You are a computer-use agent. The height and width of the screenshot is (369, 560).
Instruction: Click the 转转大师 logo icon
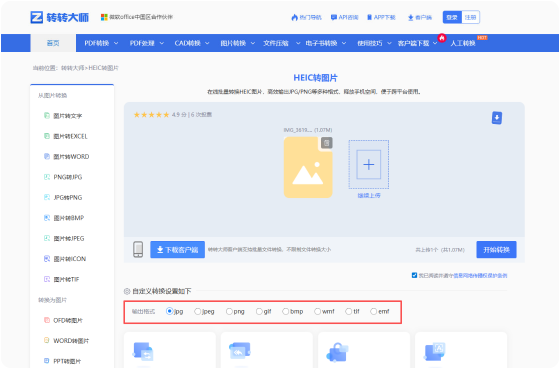point(36,17)
